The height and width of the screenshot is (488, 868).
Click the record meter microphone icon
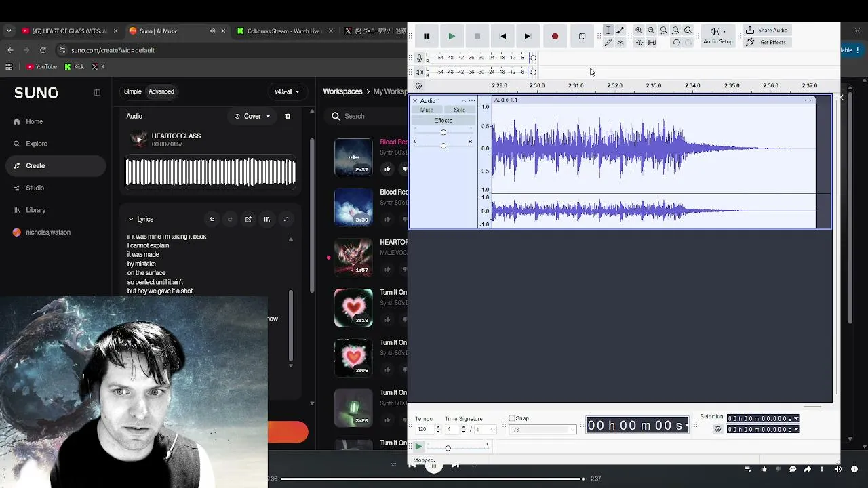[x=419, y=58]
